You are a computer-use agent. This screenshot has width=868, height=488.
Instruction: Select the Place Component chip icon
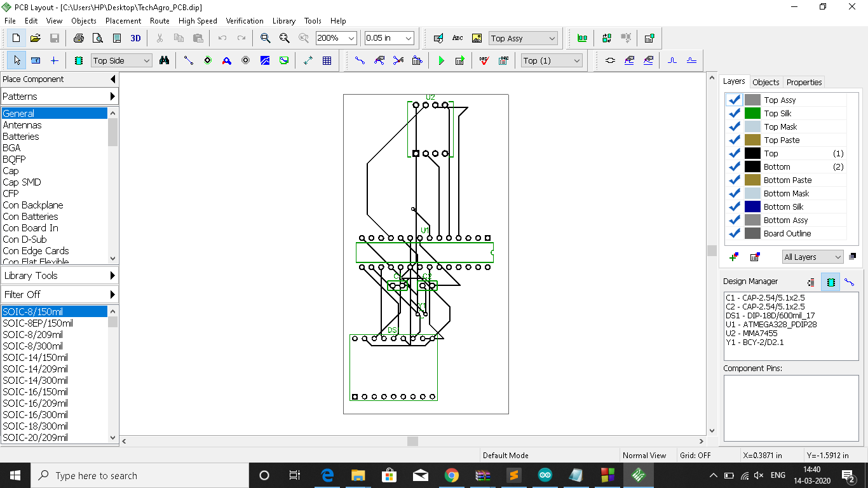[x=79, y=61]
